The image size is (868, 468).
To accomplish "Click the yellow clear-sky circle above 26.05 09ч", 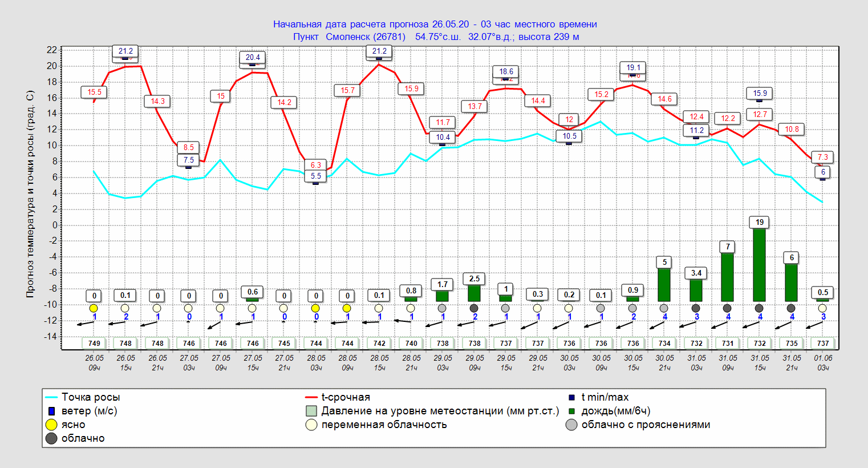I will coord(94,308).
